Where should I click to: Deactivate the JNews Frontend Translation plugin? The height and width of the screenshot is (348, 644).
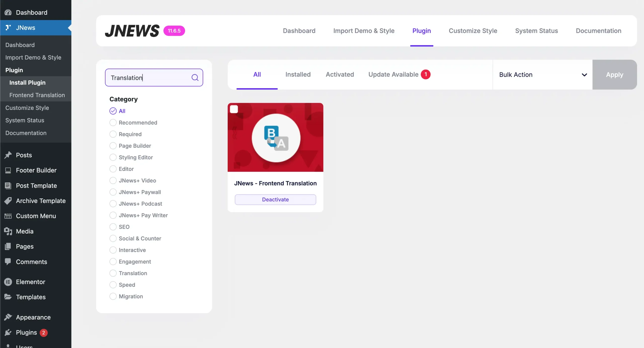[275, 200]
